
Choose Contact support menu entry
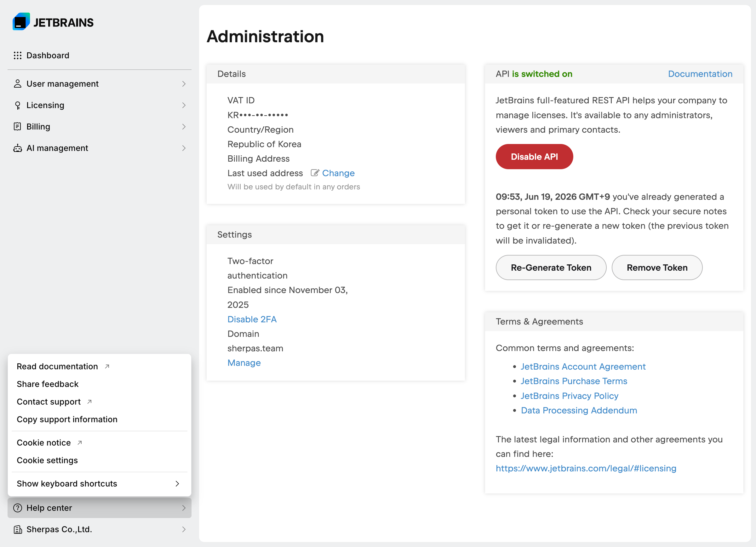tap(99, 402)
